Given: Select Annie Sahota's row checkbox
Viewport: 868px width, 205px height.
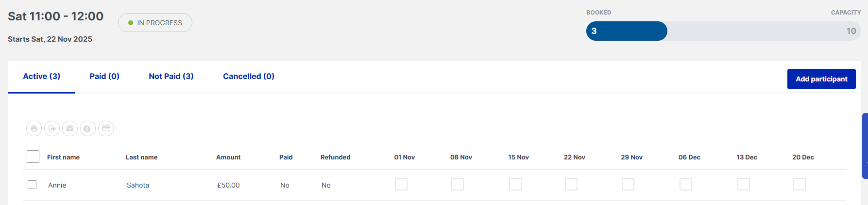Looking at the screenshot, I should point(32,185).
